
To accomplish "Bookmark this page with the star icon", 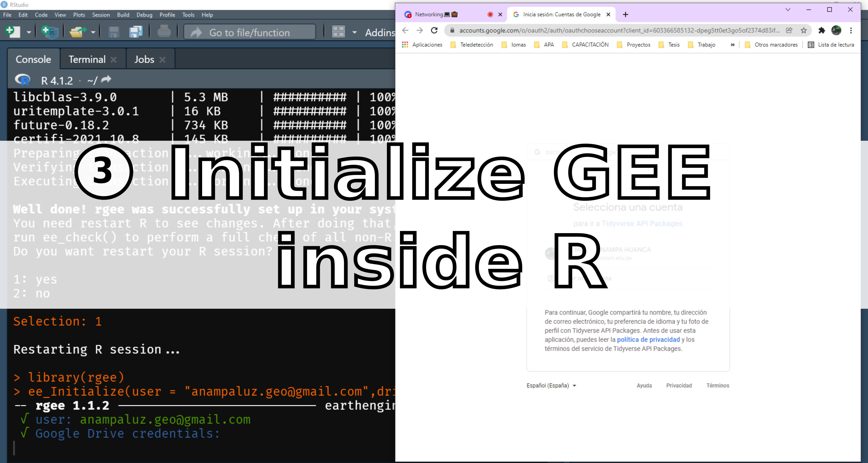I will click(804, 30).
